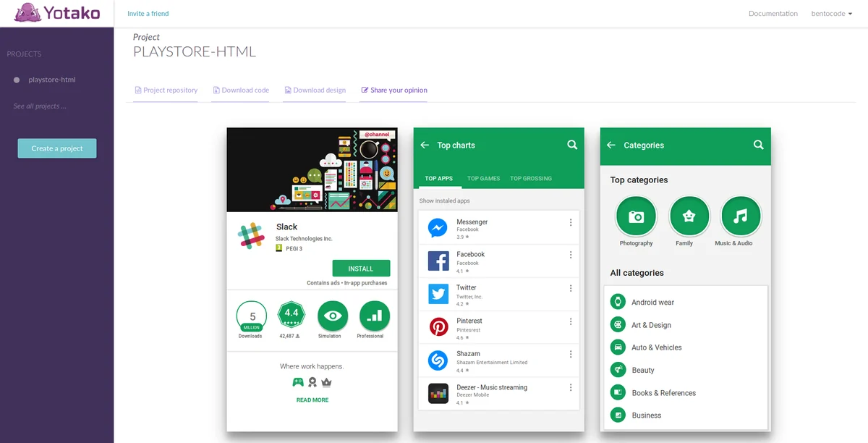
Task: Click search icon in Top charts
Action: [572, 145]
